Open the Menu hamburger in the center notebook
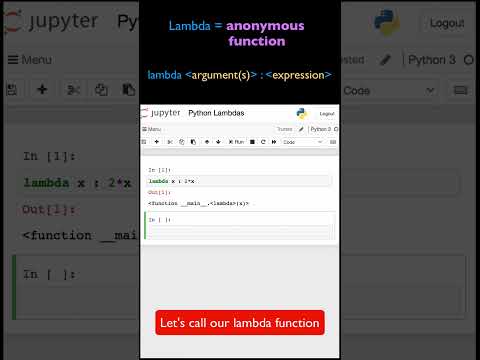This screenshot has height=360, width=480. 152,129
